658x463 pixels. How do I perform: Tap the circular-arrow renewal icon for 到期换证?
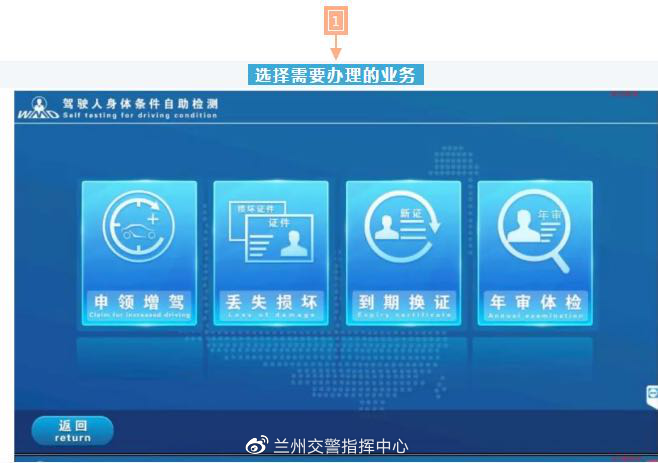click(x=403, y=233)
